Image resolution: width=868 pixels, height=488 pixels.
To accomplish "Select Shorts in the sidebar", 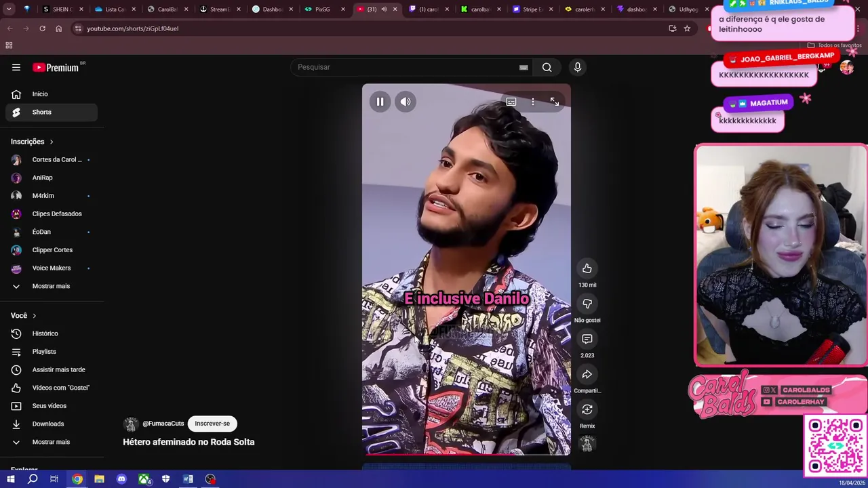I will (x=52, y=112).
